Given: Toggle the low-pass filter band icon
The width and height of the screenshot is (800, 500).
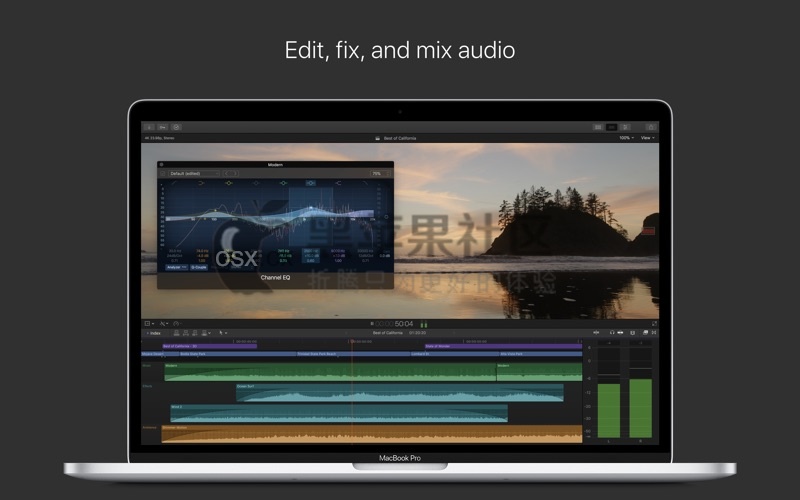Looking at the screenshot, I should [x=365, y=183].
